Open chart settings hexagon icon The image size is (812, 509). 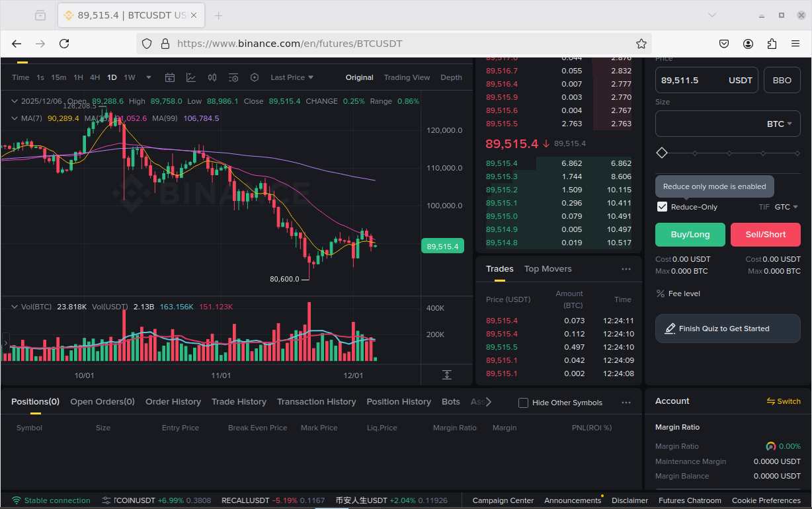pyautogui.click(x=255, y=77)
